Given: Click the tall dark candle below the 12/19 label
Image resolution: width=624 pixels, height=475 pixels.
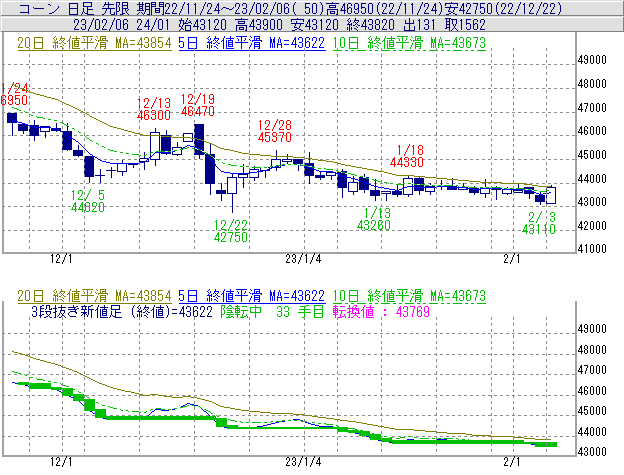Looking at the screenshot, I should point(199,137).
